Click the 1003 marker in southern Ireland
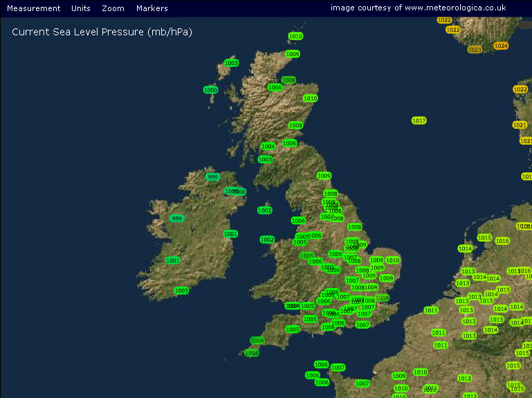Screen dimensions: 532x398 (181, 291)
